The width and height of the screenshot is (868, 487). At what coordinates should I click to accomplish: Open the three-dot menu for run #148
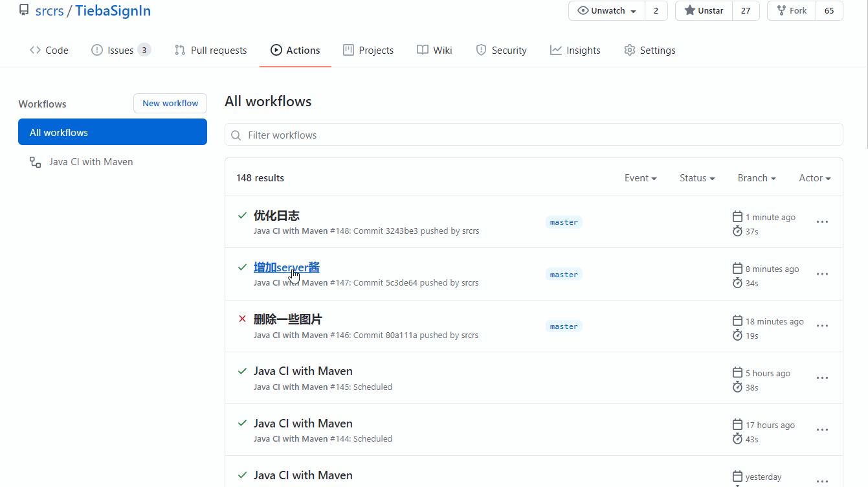tap(822, 221)
